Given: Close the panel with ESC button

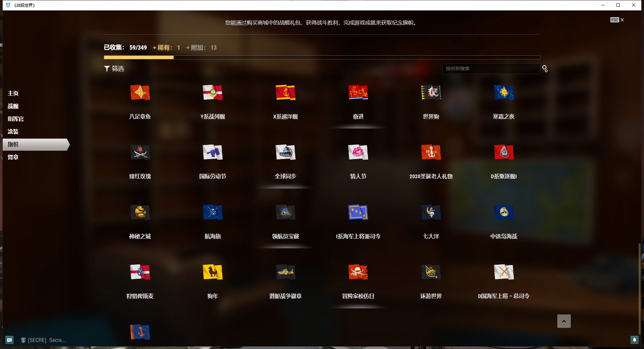Looking at the screenshot, I should click(x=617, y=20).
